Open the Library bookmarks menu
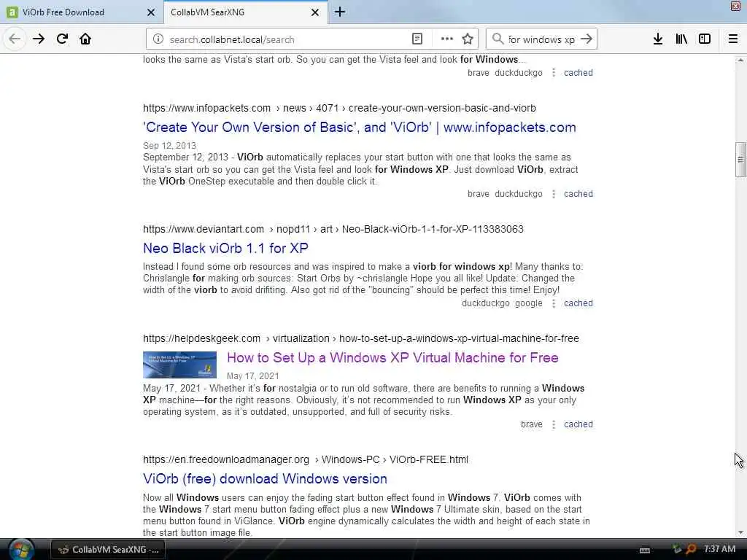Viewport: 747px width, 560px height. point(681,39)
